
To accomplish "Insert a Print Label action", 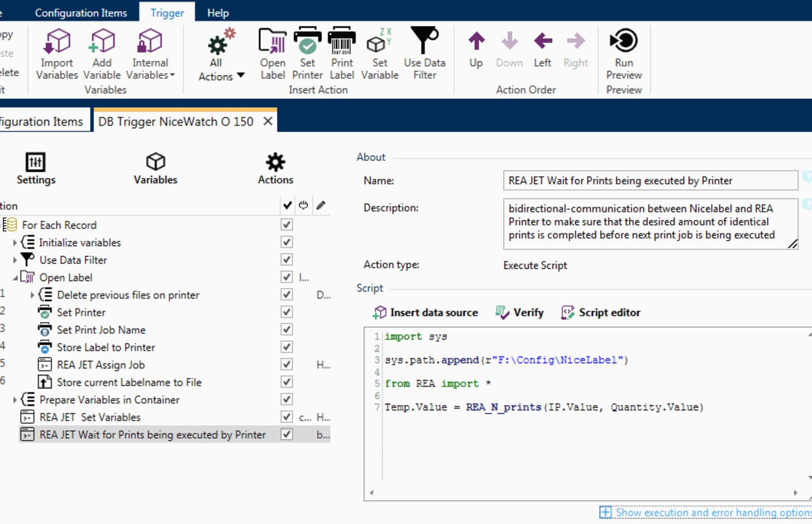I will click(341, 53).
